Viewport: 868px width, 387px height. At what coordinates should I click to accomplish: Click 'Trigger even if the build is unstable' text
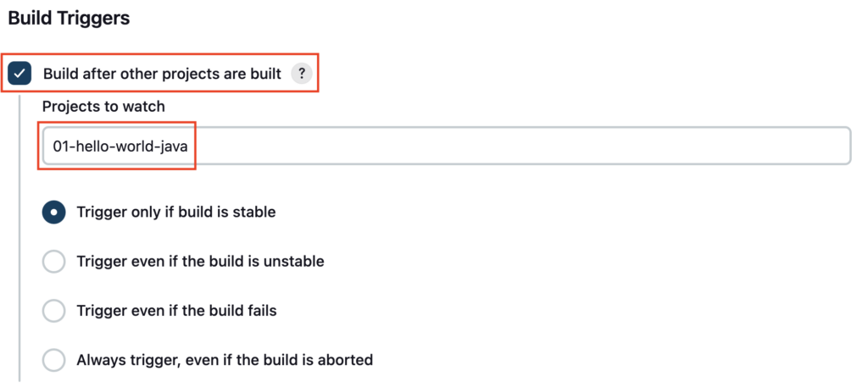pos(200,261)
